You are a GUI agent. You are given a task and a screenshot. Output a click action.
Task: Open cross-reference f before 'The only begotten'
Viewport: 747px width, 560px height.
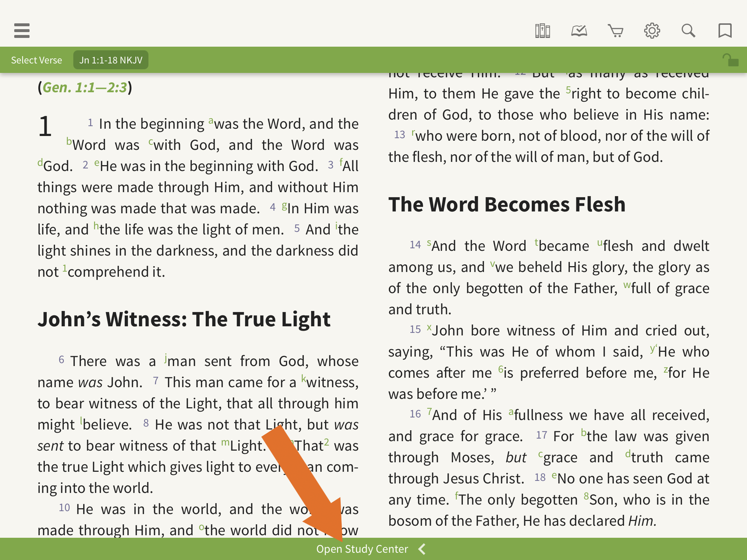(456, 496)
